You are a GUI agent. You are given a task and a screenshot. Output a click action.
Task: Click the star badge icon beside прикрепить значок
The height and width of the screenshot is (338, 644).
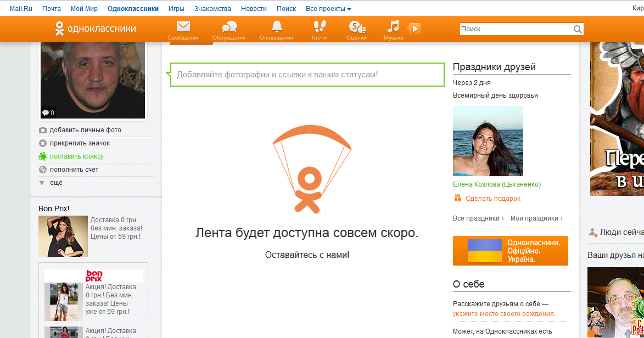coord(43,143)
